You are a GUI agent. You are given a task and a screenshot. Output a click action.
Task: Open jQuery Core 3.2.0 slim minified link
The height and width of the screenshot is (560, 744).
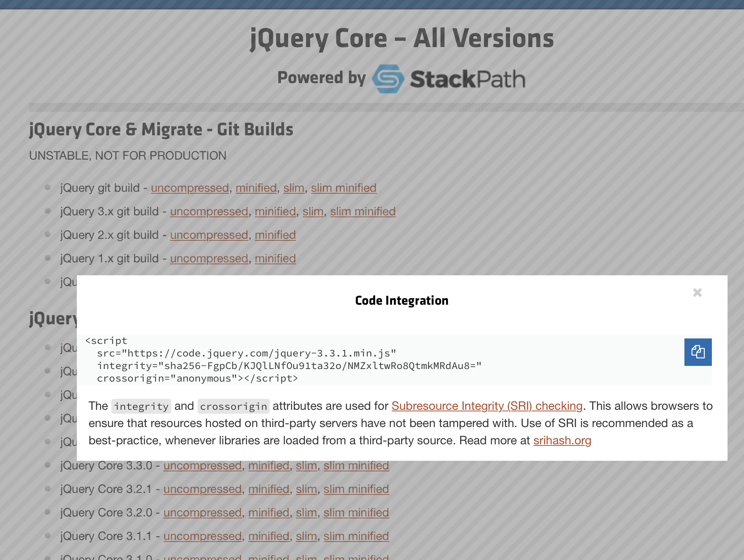[x=356, y=513]
